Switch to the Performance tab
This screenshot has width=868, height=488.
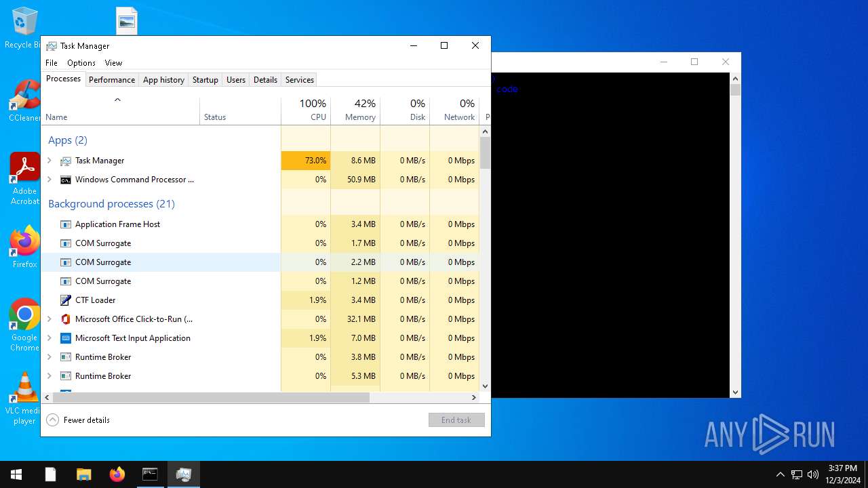[x=112, y=80]
